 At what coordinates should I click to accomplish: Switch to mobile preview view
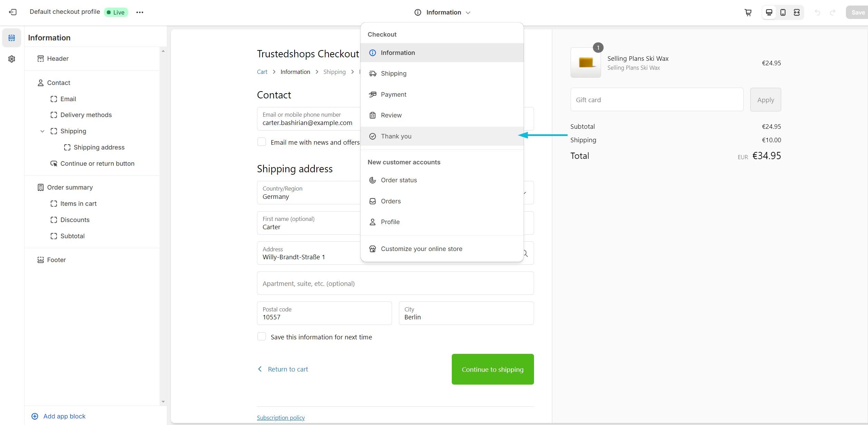coord(783,12)
